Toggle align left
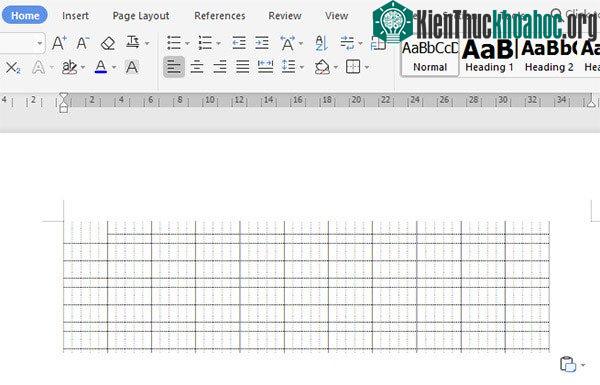This screenshot has height=385, width=600. pyautogui.click(x=174, y=67)
